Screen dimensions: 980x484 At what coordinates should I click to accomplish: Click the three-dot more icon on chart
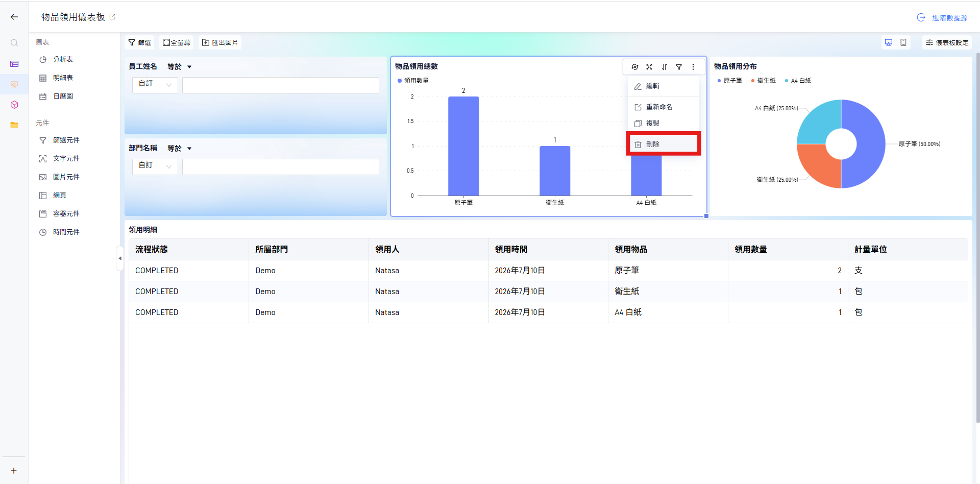coord(693,67)
